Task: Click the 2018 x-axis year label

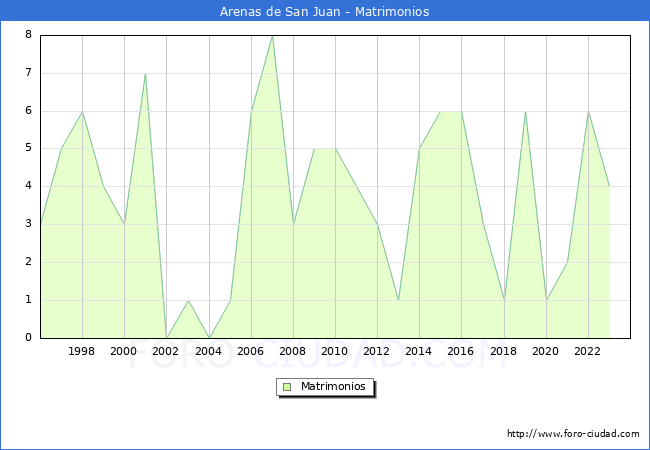Action: coord(504,351)
